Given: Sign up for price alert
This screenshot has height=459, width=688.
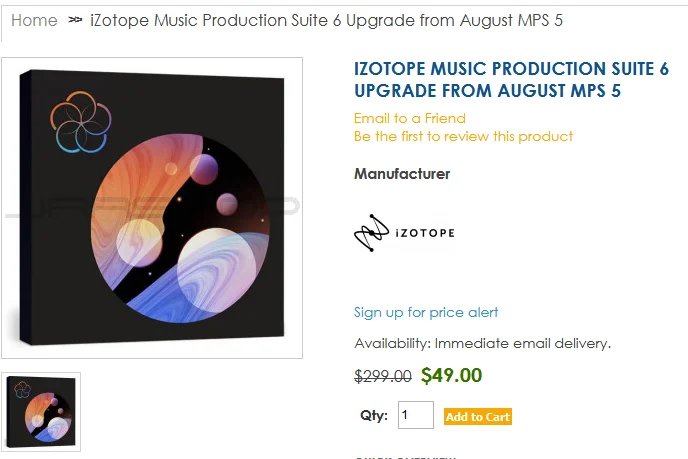Looking at the screenshot, I should pos(426,312).
